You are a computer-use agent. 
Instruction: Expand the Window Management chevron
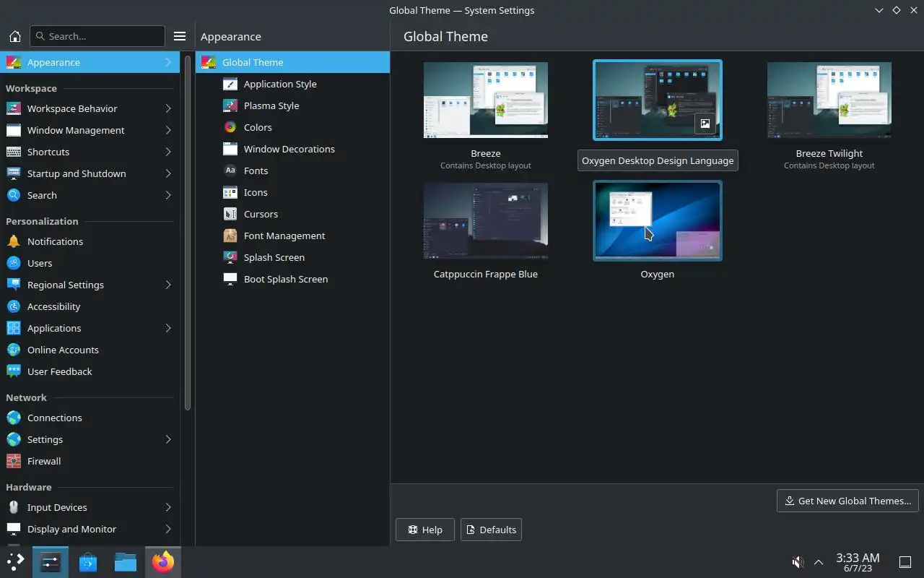[167, 130]
